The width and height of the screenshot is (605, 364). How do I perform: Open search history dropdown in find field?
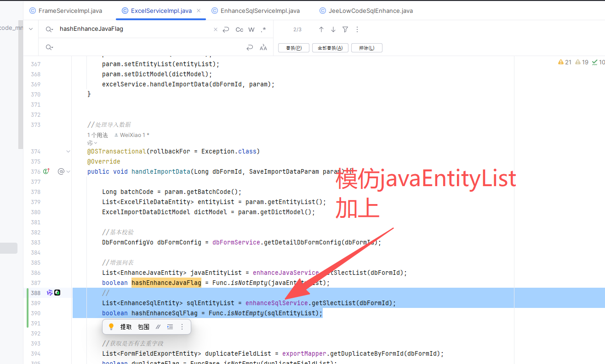[50, 29]
